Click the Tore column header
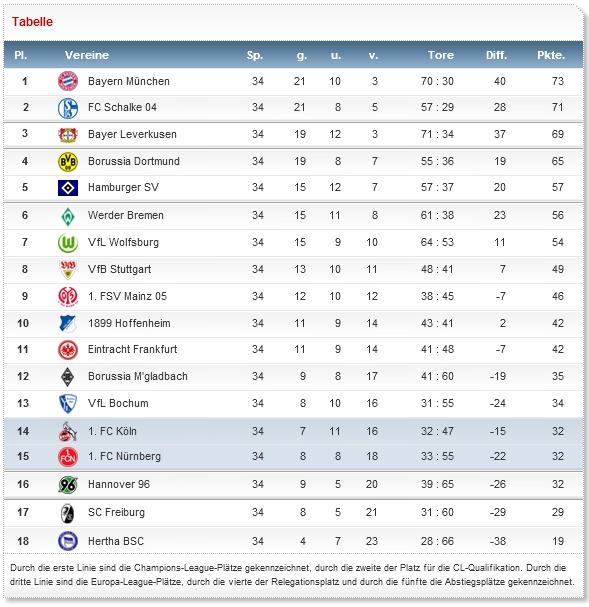 [440, 55]
